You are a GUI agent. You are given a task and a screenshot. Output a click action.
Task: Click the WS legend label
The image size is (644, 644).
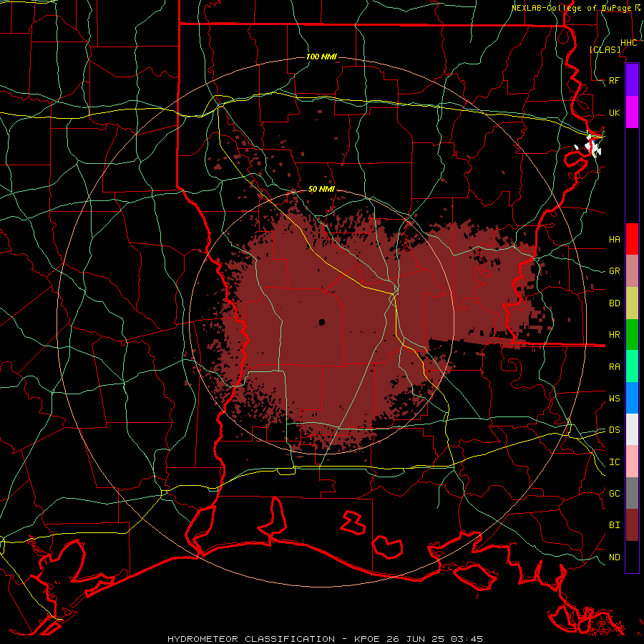tap(614, 398)
